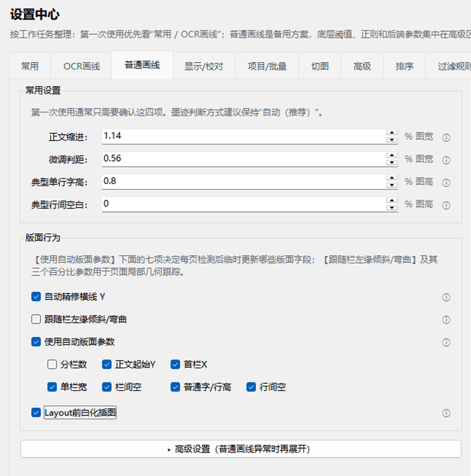Check the 分栏数 option
Viewport: 471px width, 476px height.
pyautogui.click(x=52, y=364)
